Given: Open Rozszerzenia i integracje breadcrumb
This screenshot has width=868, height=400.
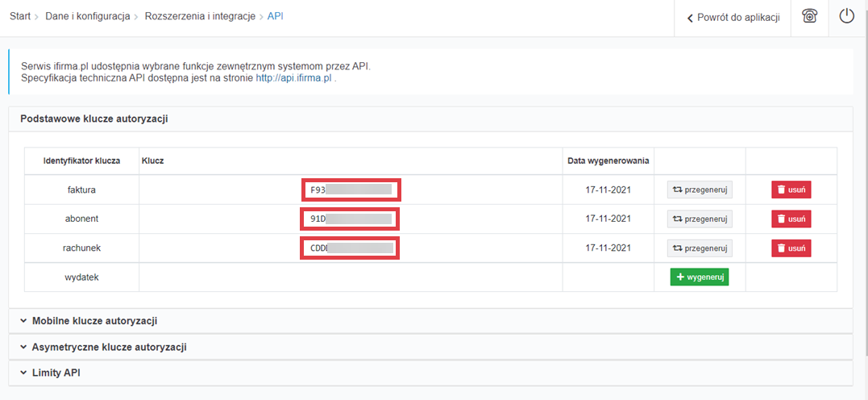Looking at the screenshot, I should tap(200, 17).
